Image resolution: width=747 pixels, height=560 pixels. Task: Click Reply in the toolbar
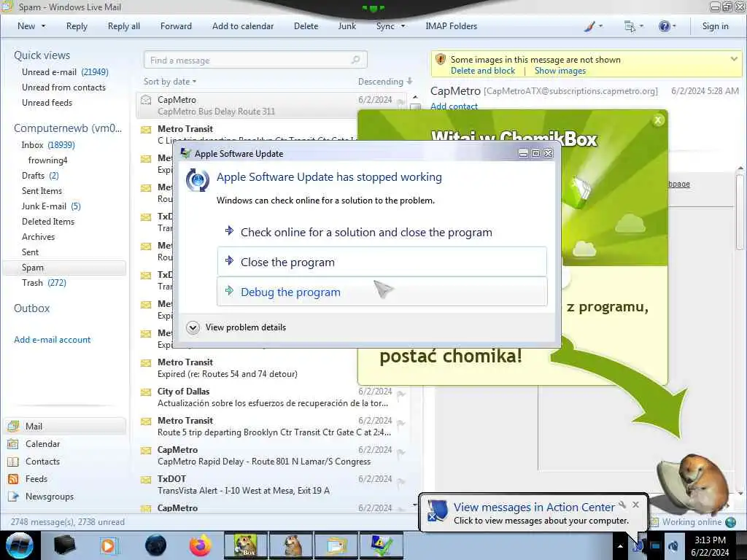[x=77, y=26]
